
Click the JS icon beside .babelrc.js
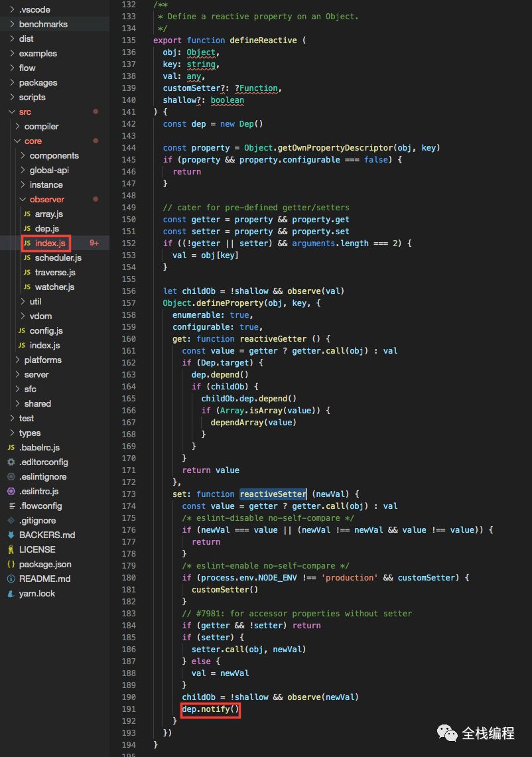click(11, 448)
